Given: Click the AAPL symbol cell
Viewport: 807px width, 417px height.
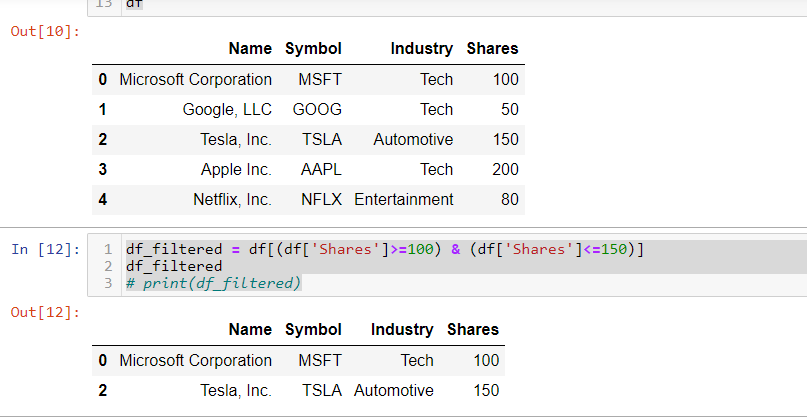Looking at the screenshot, I should (x=321, y=169).
